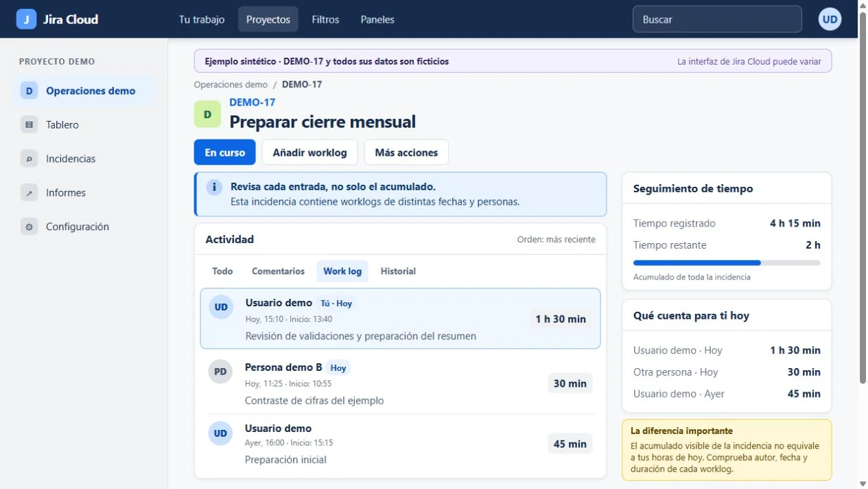868x489 pixels.
Task: Click the PD avatar of Persona demo B
Action: click(220, 372)
